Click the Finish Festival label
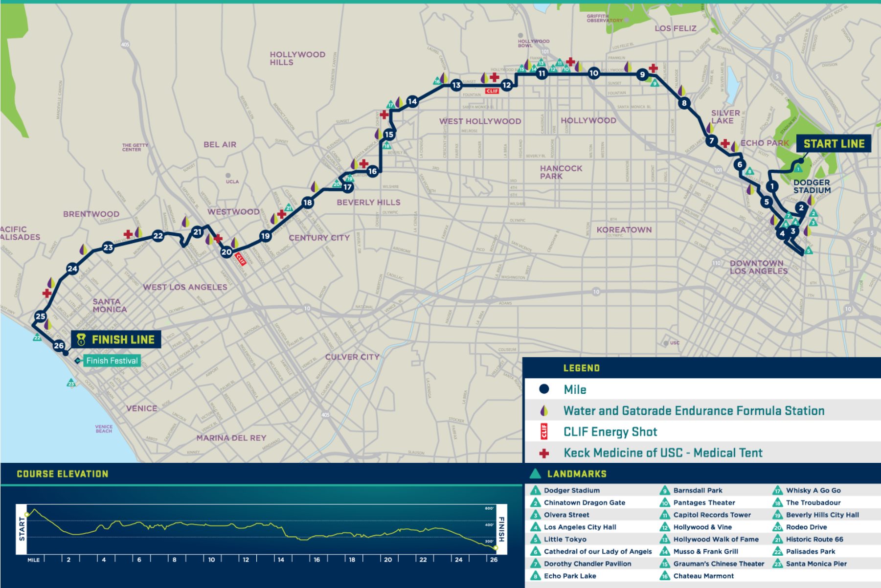 (112, 361)
